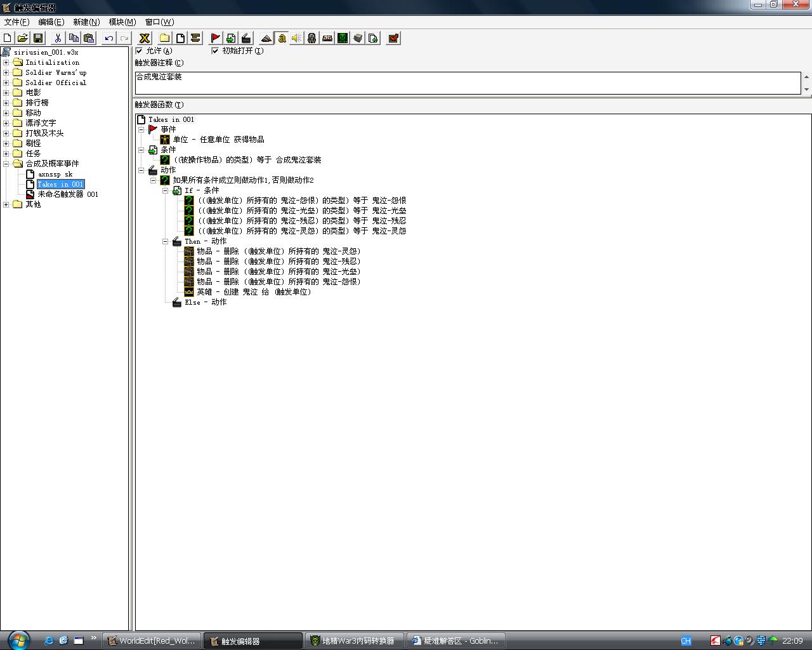
Task: Open the Variables editor (yellow X icon)
Action: pos(145,38)
